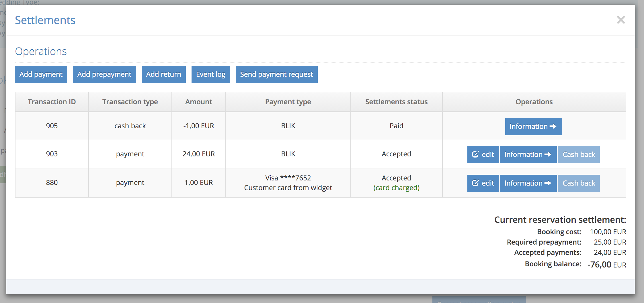The image size is (644, 303).
Task: Click Cash back for transaction 880
Action: click(x=579, y=183)
